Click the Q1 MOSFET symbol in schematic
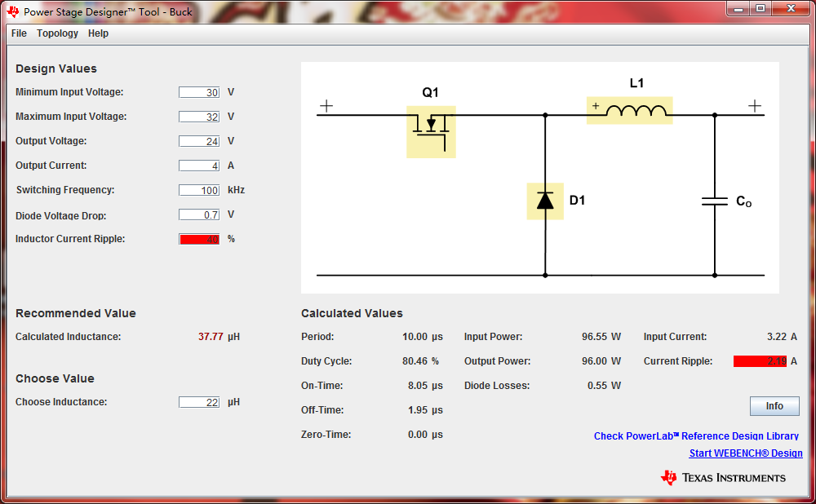This screenshot has height=504, width=816. tap(431, 131)
